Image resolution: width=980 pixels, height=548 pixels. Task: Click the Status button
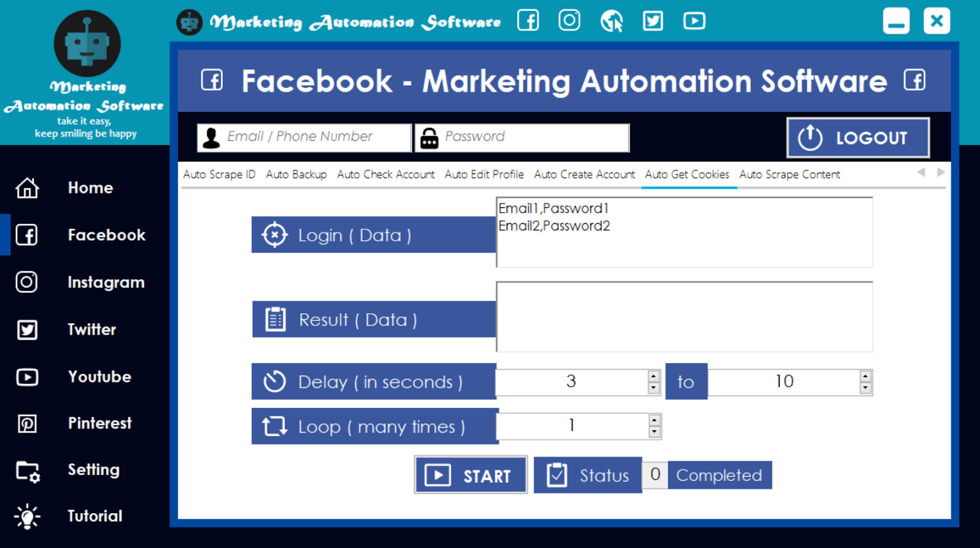coord(588,475)
